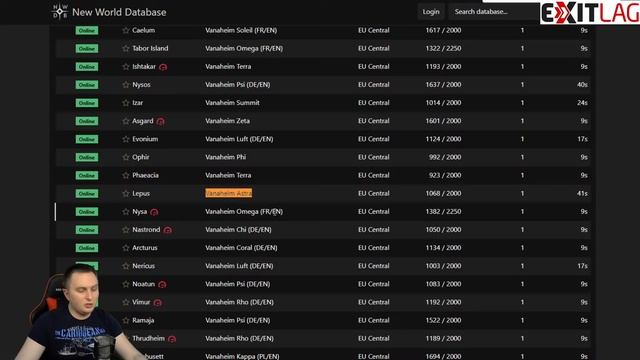Select Vanaheim Coral (DE/EN) text
Screen dimensions: 640x360
pyautogui.click(x=241, y=248)
